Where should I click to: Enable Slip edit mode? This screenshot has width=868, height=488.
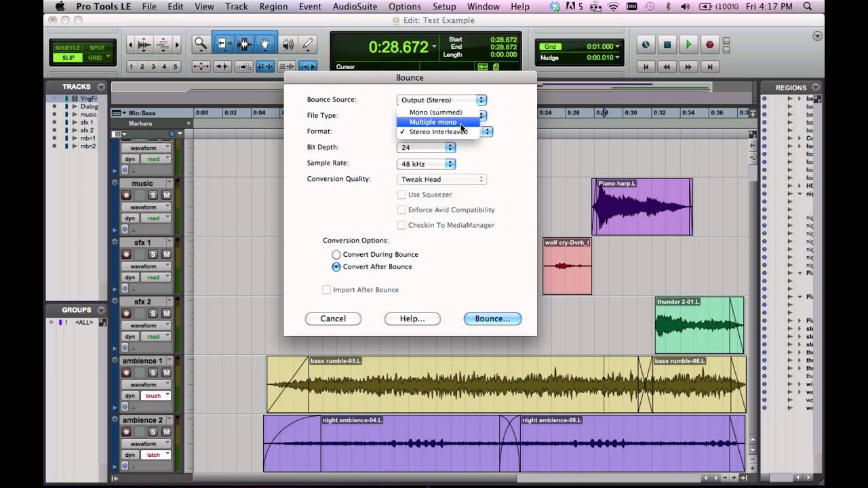[68, 58]
